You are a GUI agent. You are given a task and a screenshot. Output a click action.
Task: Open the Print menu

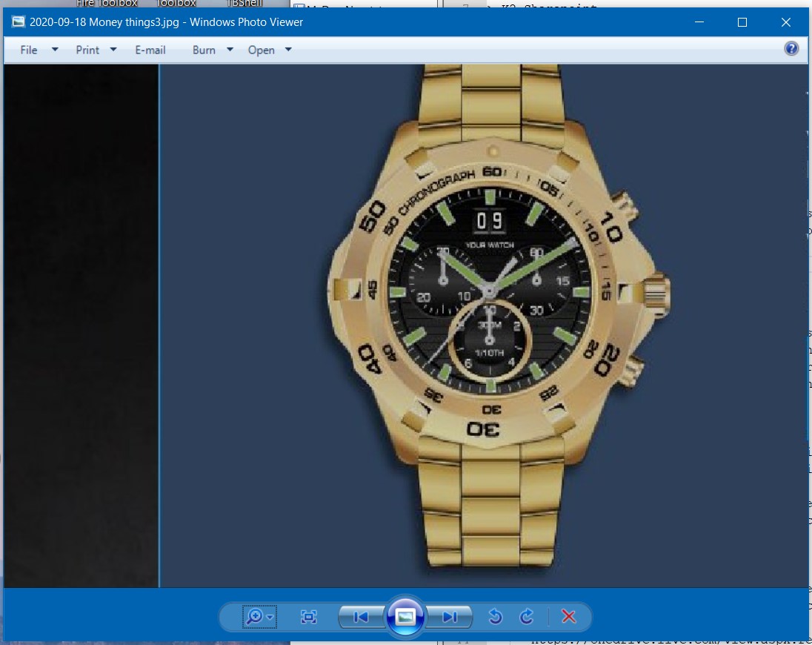pos(87,50)
